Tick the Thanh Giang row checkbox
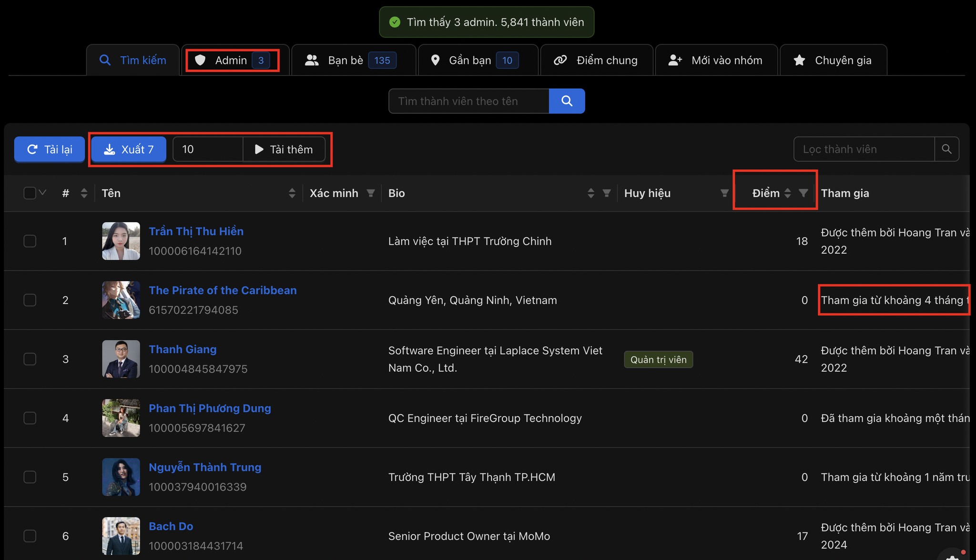The height and width of the screenshot is (560, 976). [x=30, y=359]
